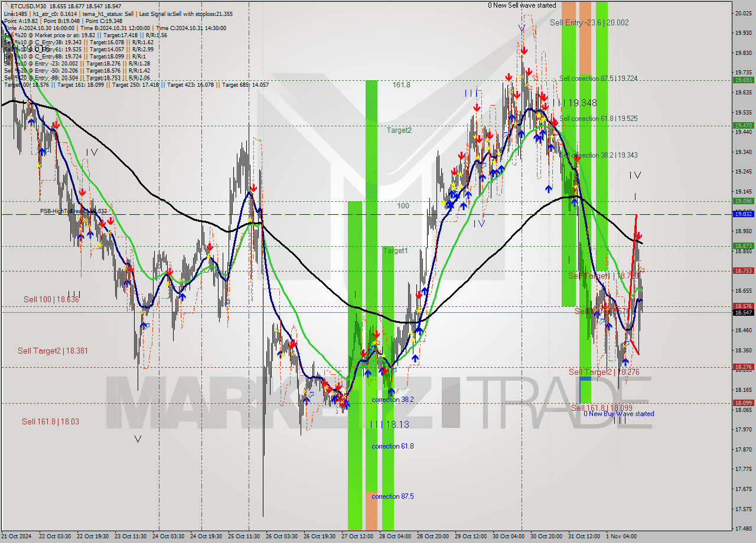The width and height of the screenshot is (756, 543).
Task: Click the 20.025 price axis value
Action: (743, 12)
